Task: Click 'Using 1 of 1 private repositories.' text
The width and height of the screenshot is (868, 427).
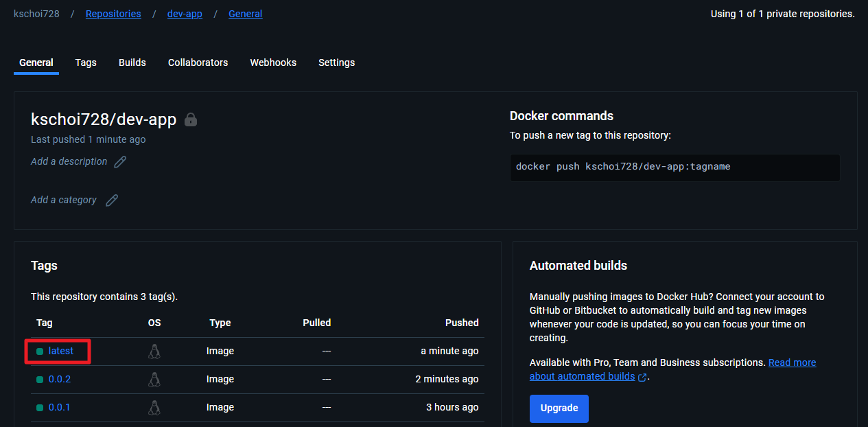Action: click(783, 14)
